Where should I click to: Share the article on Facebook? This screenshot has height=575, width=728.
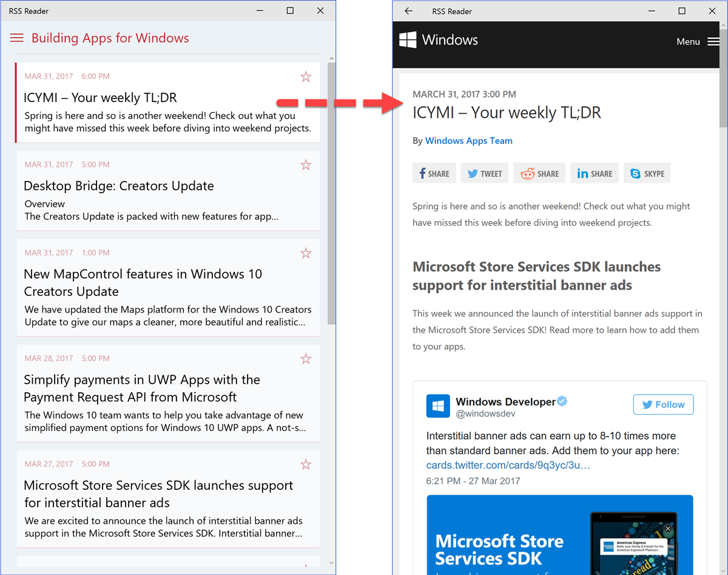point(434,174)
